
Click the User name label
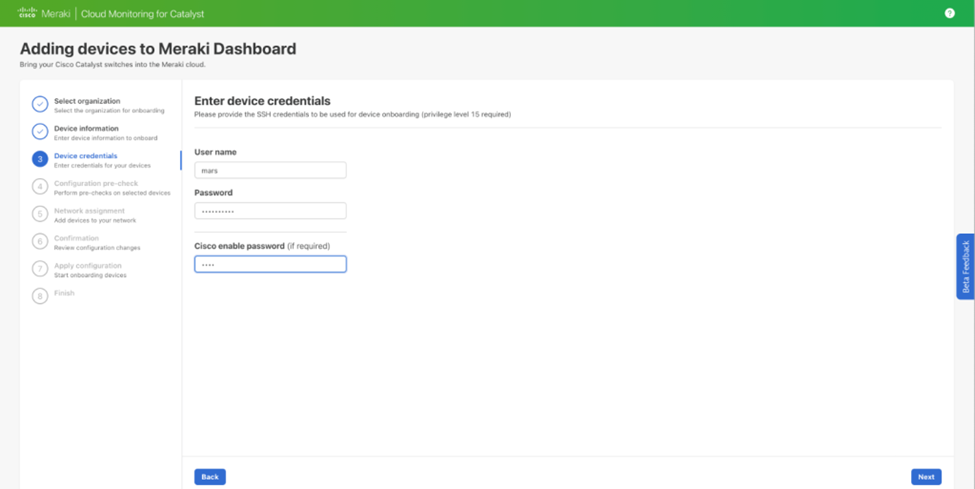point(215,152)
